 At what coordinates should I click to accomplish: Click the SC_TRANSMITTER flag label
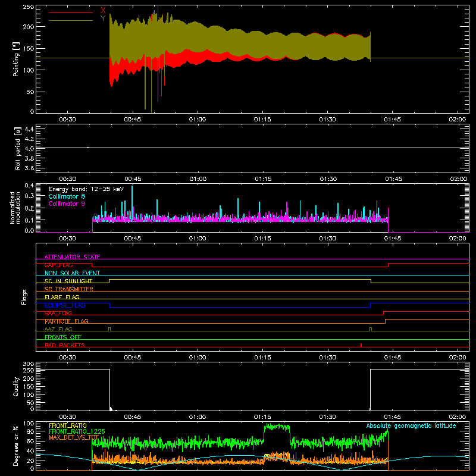(x=69, y=289)
